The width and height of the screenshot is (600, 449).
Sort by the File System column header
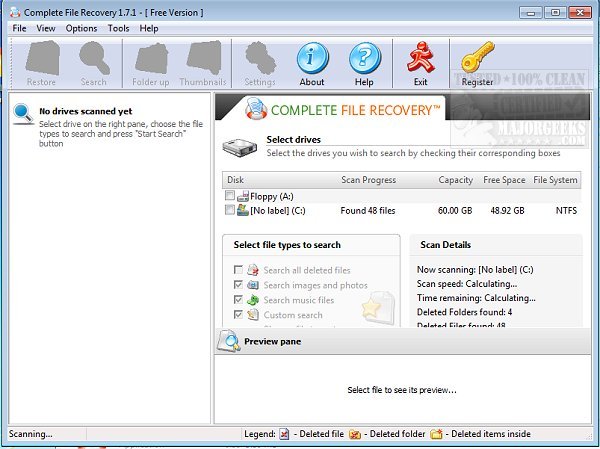pos(555,180)
